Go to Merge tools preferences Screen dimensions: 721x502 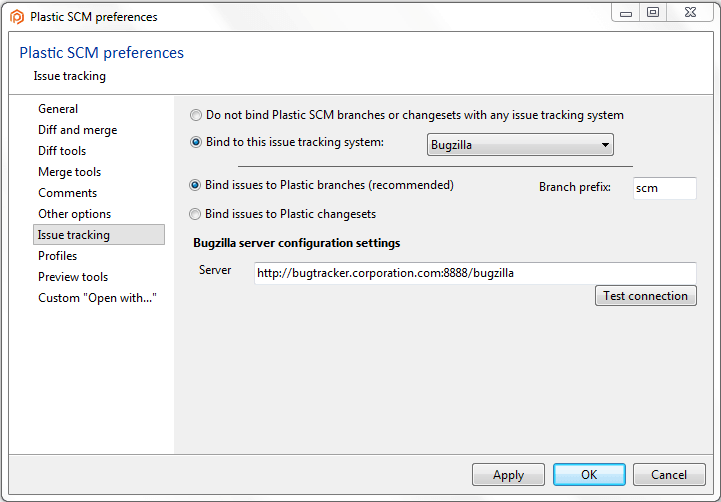click(69, 172)
